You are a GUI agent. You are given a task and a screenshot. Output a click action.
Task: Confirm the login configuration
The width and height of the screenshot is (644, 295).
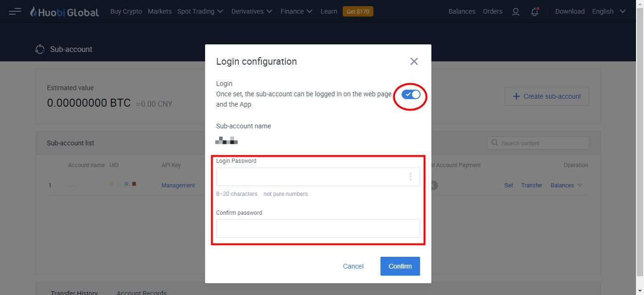click(400, 266)
